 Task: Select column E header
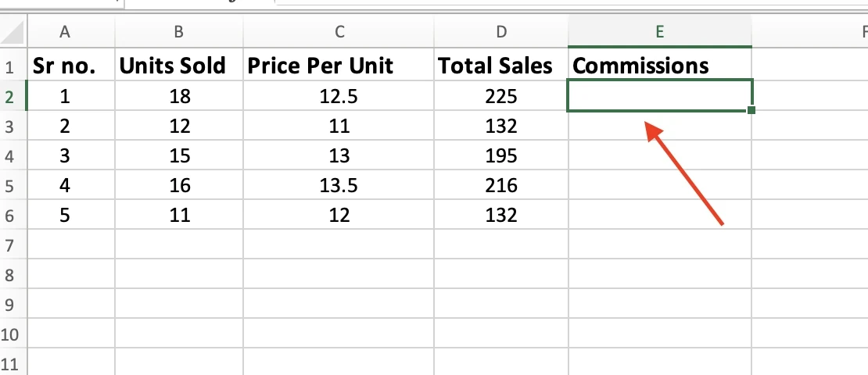point(659,32)
